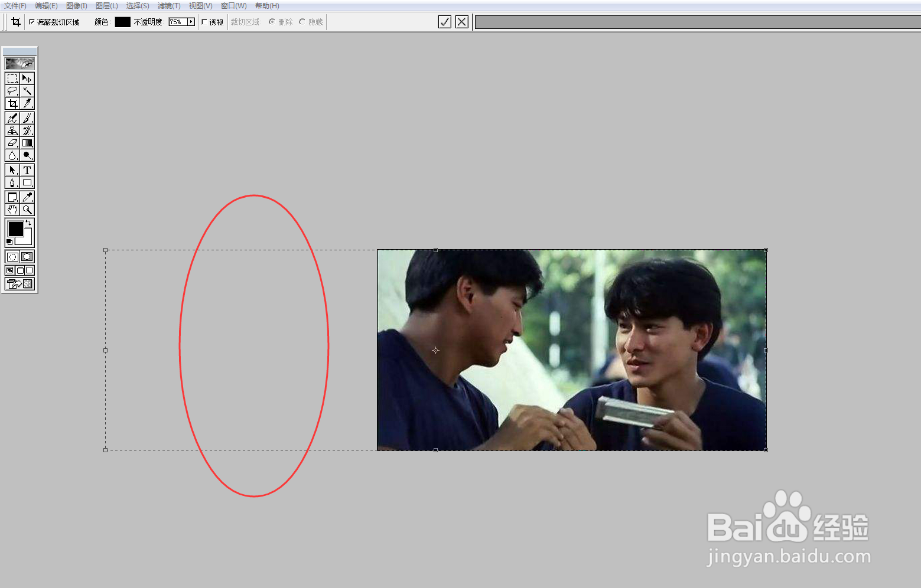
Task: Swap foreground and background colors
Action: (28, 223)
